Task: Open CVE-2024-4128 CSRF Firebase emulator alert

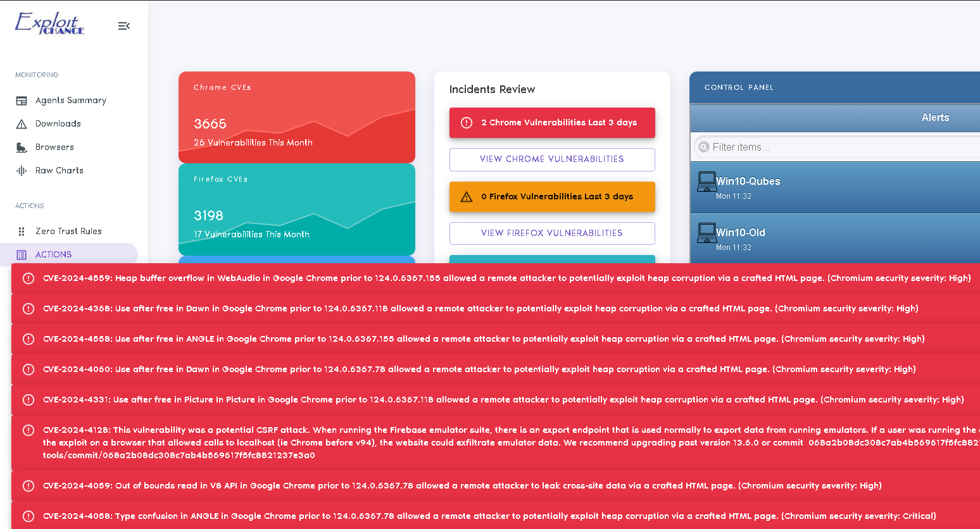Action: [x=496, y=443]
